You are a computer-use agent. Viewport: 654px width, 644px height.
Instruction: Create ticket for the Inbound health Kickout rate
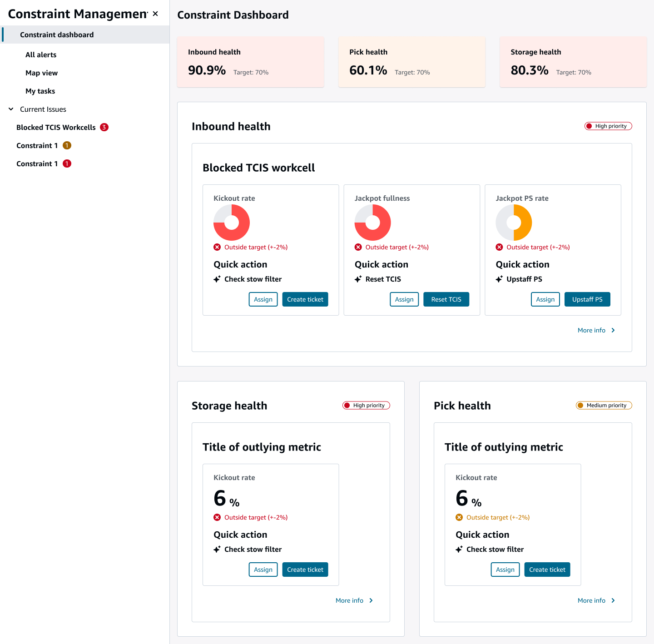305,299
